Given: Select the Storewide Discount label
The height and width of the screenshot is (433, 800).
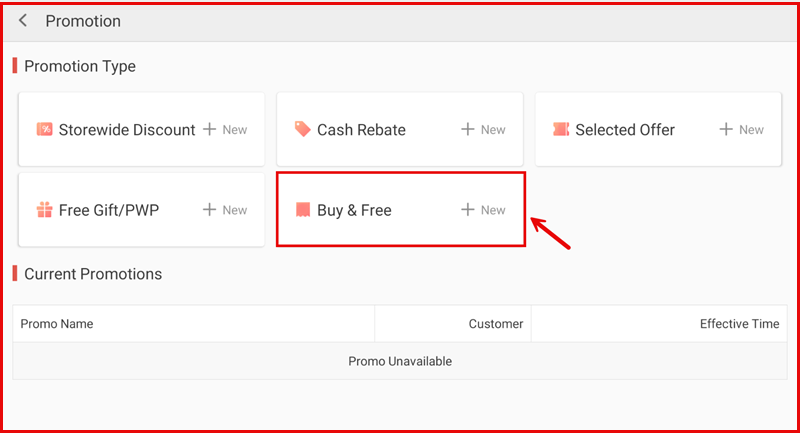Looking at the screenshot, I should 127,130.
